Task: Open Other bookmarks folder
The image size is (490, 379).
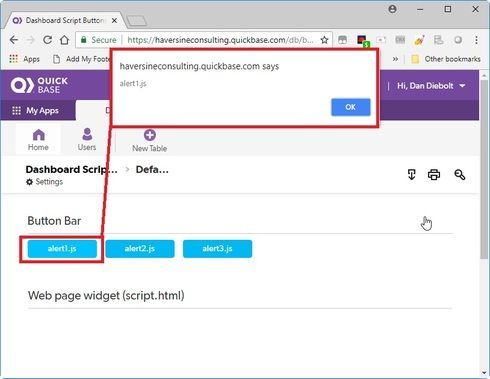Action: click(446, 59)
